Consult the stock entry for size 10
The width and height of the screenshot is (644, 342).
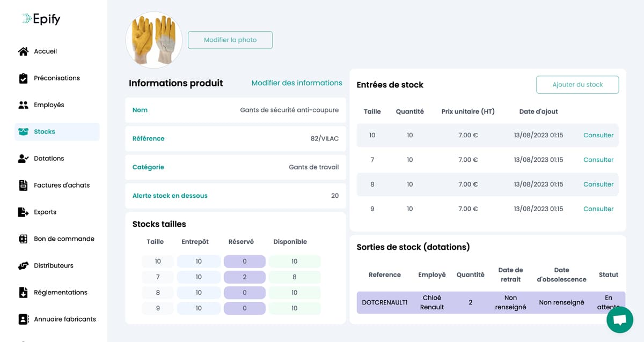pyautogui.click(x=598, y=136)
